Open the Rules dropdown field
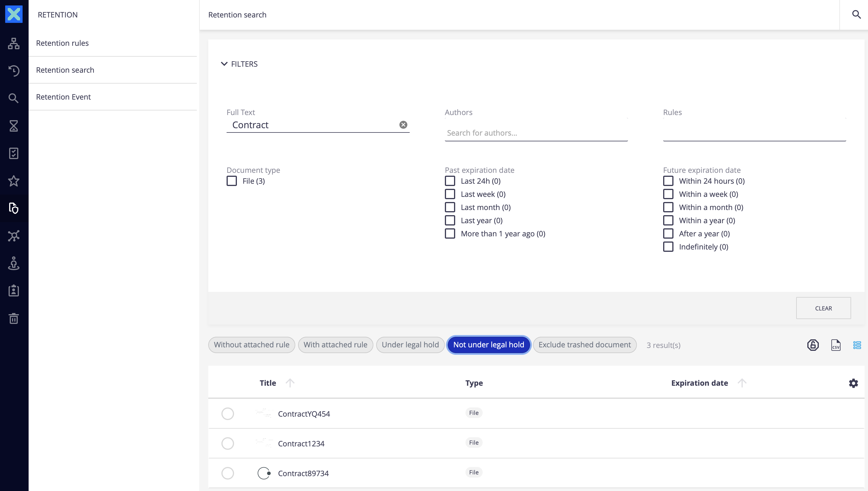This screenshot has width=868, height=491. (754, 132)
